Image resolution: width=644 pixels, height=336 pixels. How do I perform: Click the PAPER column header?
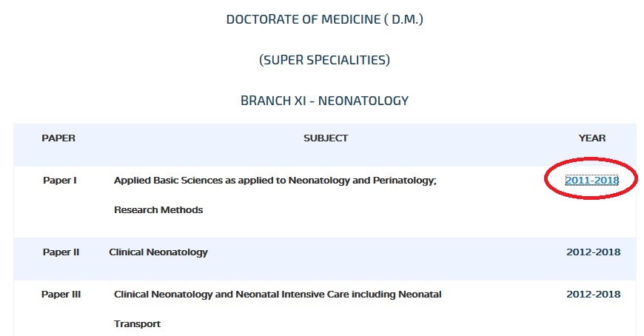pyautogui.click(x=58, y=138)
